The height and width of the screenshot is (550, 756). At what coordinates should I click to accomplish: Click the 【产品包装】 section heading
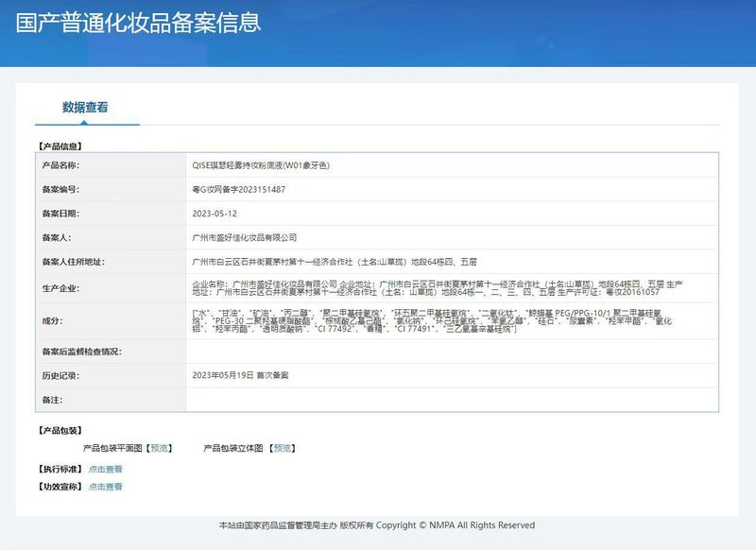pyautogui.click(x=60, y=431)
